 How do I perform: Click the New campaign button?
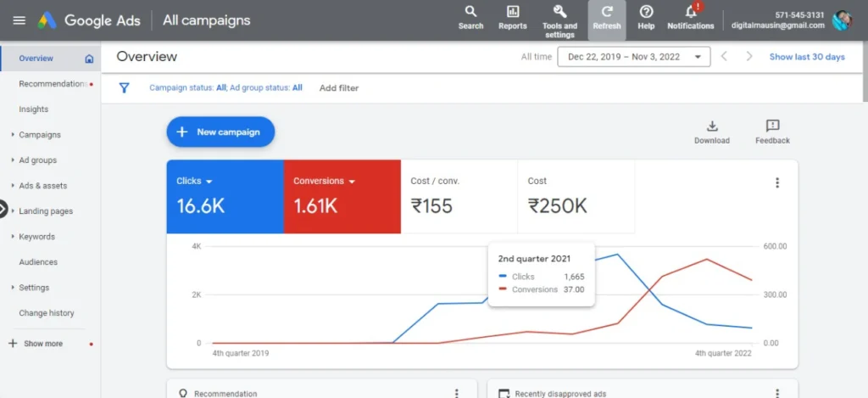point(220,132)
